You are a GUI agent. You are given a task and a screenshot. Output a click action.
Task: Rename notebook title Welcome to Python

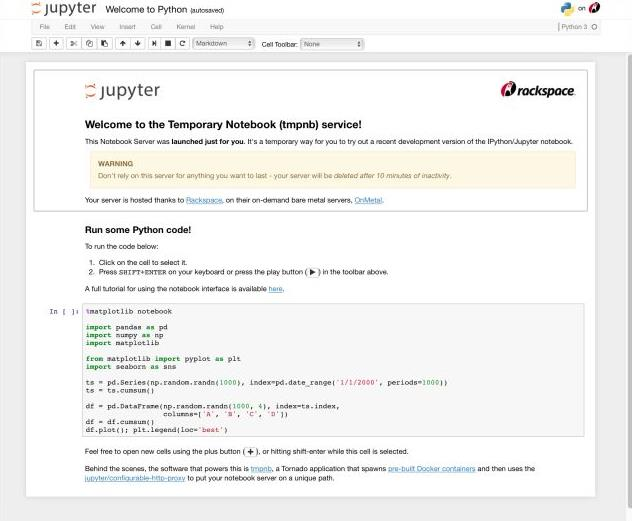(146, 9)
